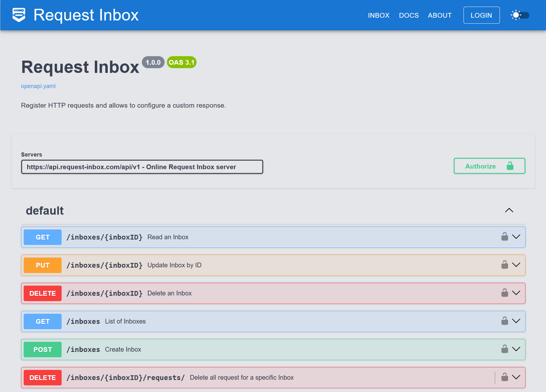Click POST badge for Create Inbox
The height and width of the screenshot is (392, 546).
tap(43, 349)
